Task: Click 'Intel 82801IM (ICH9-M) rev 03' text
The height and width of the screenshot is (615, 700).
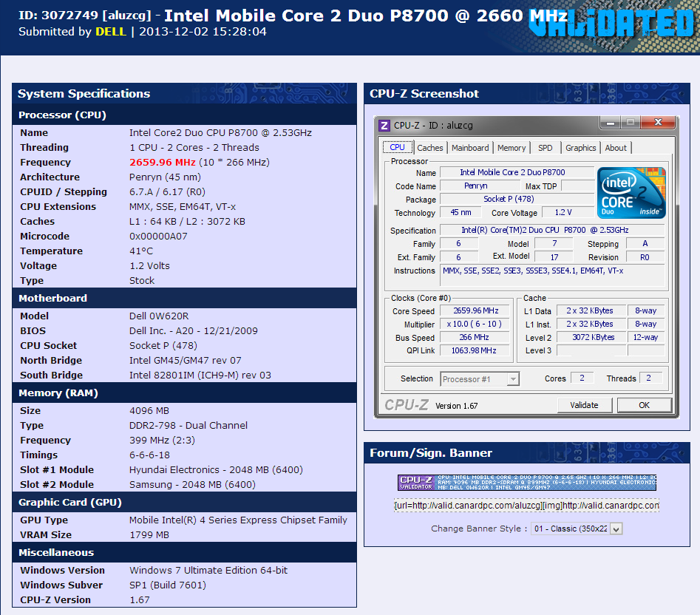Action: [200, 375]
